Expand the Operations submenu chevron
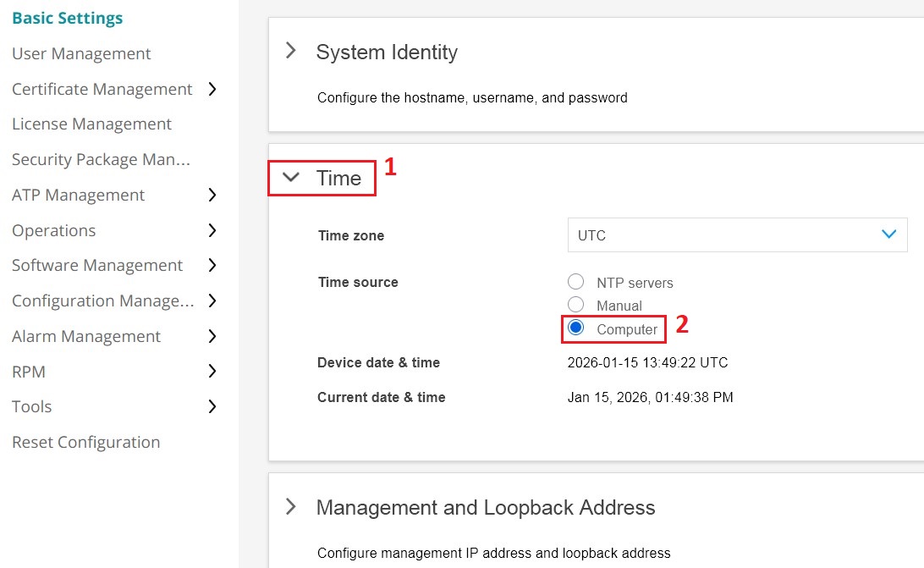 [x=213, y=230]
